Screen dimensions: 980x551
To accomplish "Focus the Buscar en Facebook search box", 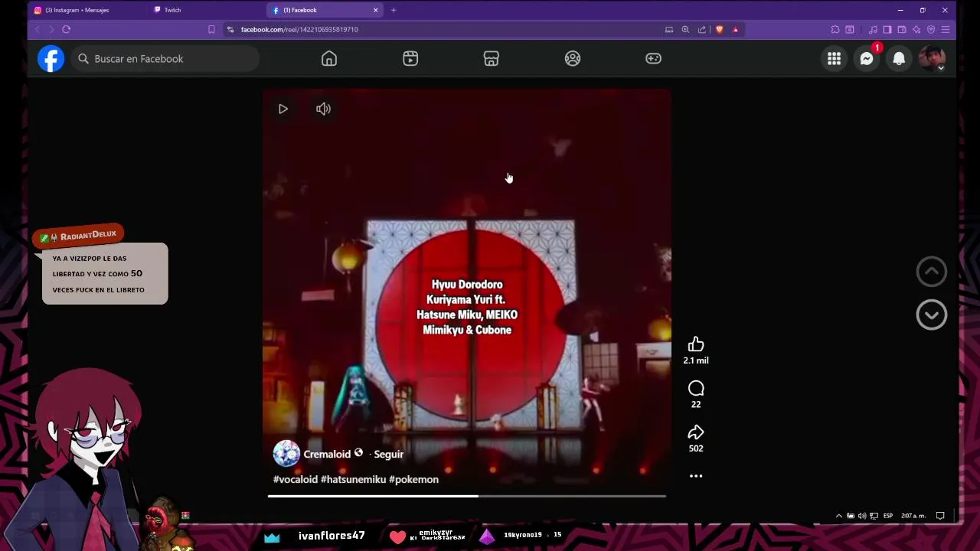I will coord(165,59).
